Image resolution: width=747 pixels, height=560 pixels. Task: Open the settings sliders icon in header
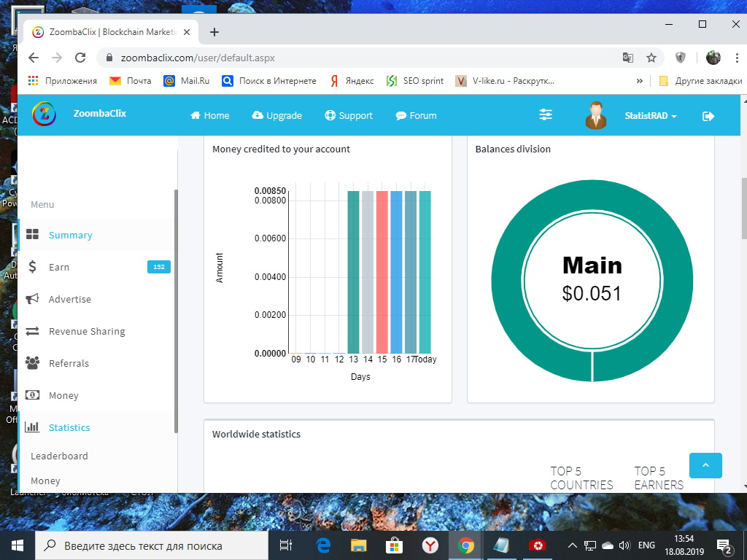click(546, 114)
